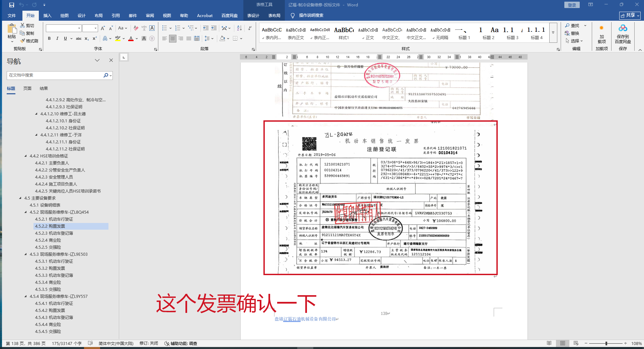Open the 审阅 ribbon tab

150,15
